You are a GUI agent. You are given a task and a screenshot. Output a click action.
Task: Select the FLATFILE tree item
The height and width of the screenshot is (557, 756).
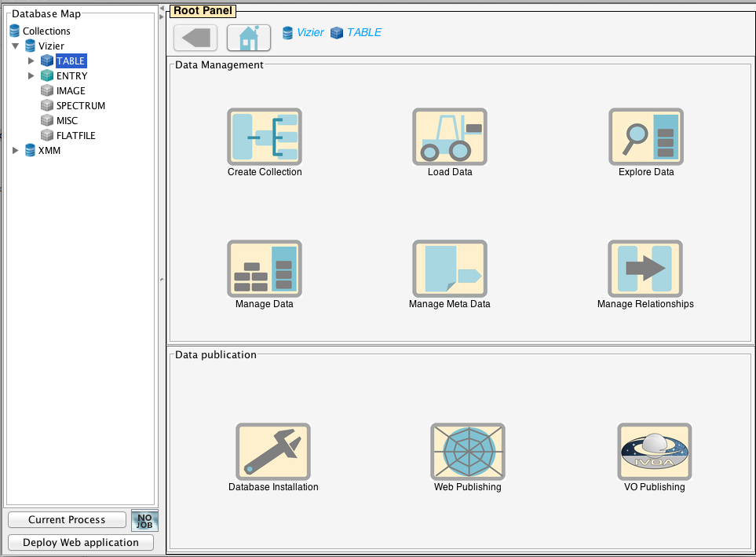point(68,136)
